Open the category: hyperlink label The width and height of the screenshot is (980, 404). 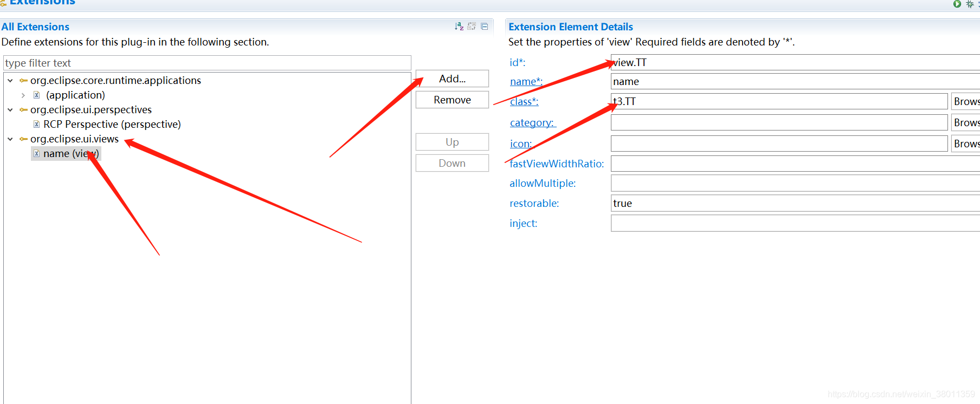(533, 122)
